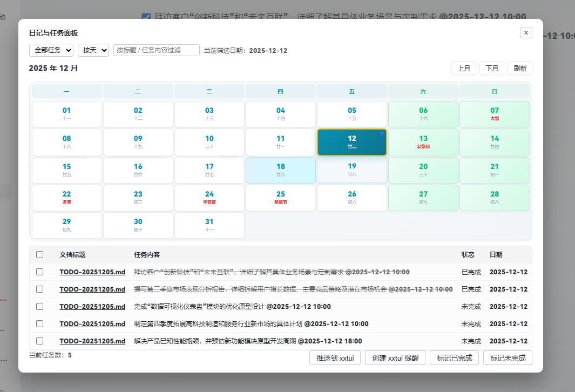Open the 全部任务 filter dropdown
The image size is (575, 392).
click(51, 50)
